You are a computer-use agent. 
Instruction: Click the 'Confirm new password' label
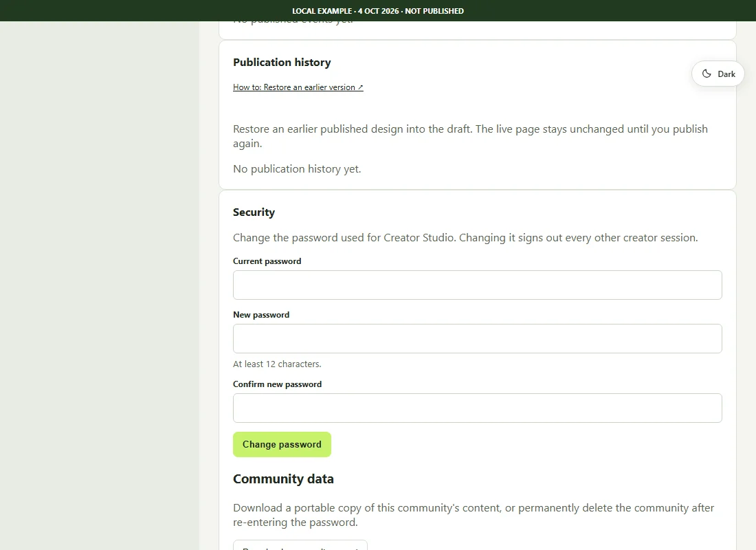[x=277, y=384]
